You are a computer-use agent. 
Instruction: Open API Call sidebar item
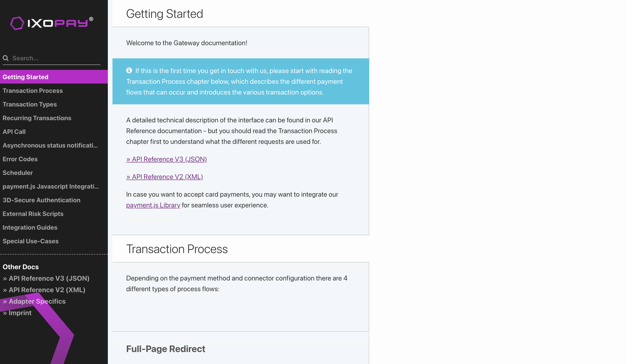pyautogui.click(x=54, y=131)
